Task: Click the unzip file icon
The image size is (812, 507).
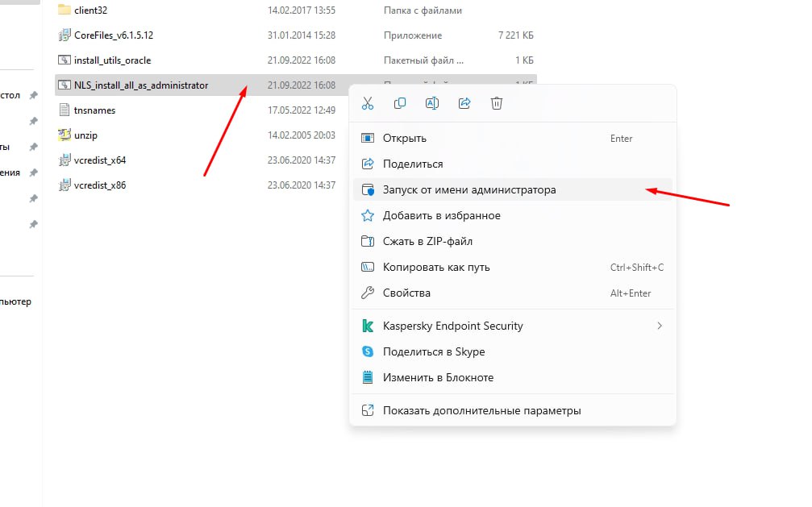Action: pos(65,135)
